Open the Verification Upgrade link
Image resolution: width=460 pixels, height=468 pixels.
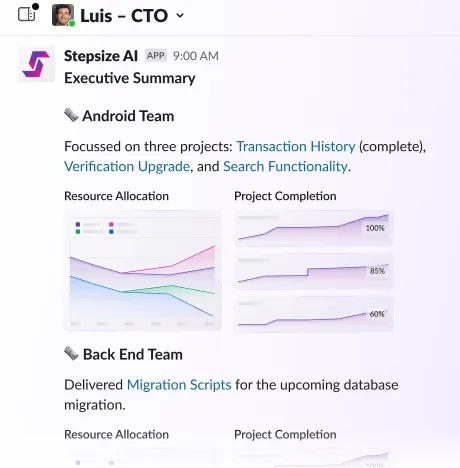(x=127, y=166)
